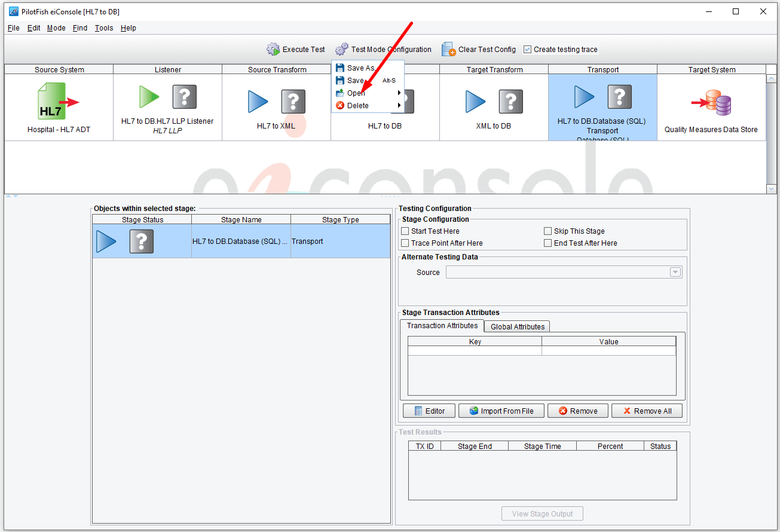This screenshot has width=780, height=532.
Task: Click the green play arrow in Listener stage
Action: 149,96
